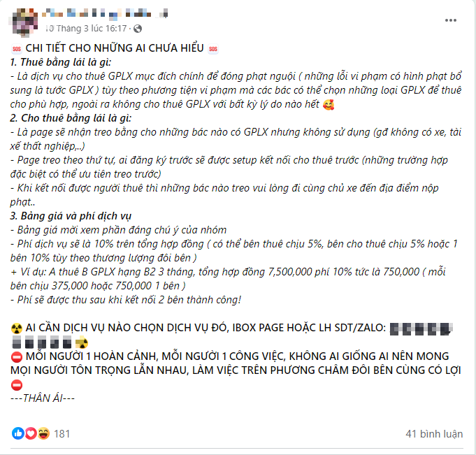
Task: Click the radioactive emoji after the blurred number
Action: pyautogui.click(x=83, y=342)
